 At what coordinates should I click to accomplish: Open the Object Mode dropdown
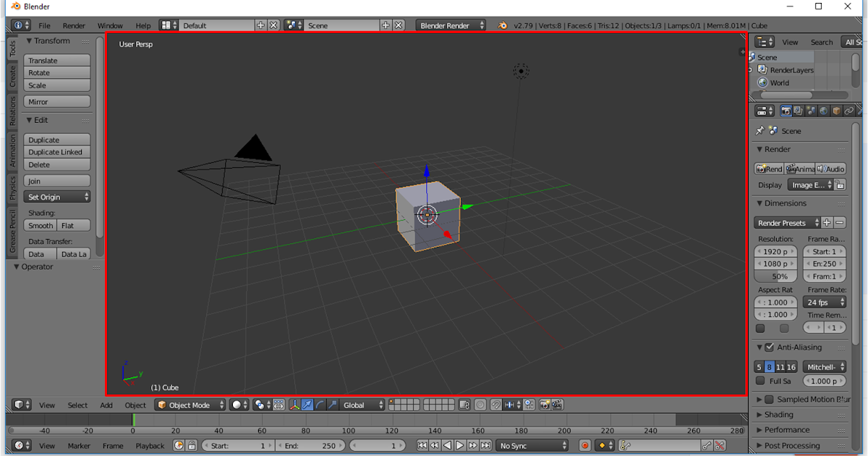pos(190,405)
